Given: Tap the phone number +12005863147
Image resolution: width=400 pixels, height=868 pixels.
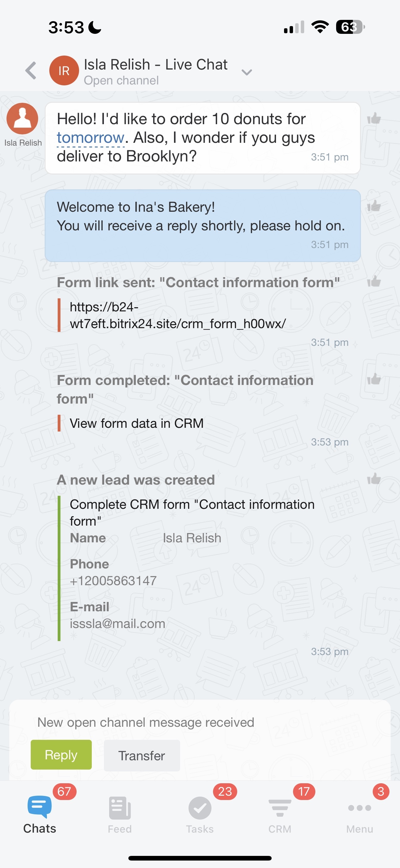Looking at the screenshot, I should click(113, 581).
